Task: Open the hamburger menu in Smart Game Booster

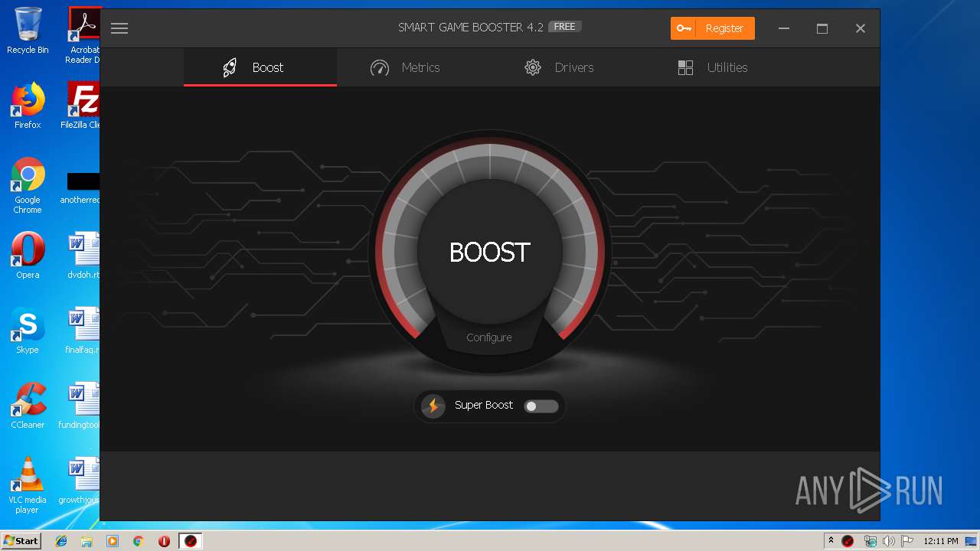Action: [119, 28]
